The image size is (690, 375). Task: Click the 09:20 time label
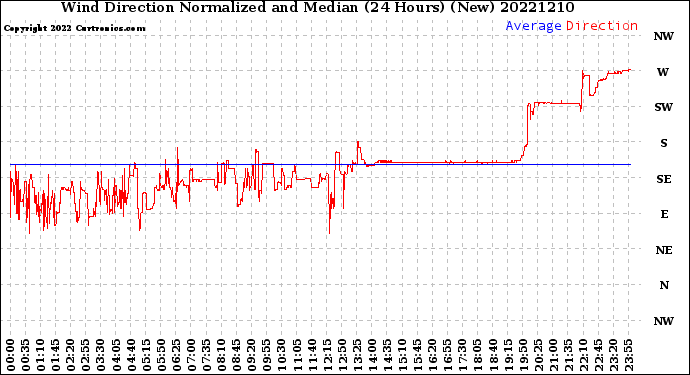coord(252,356)
